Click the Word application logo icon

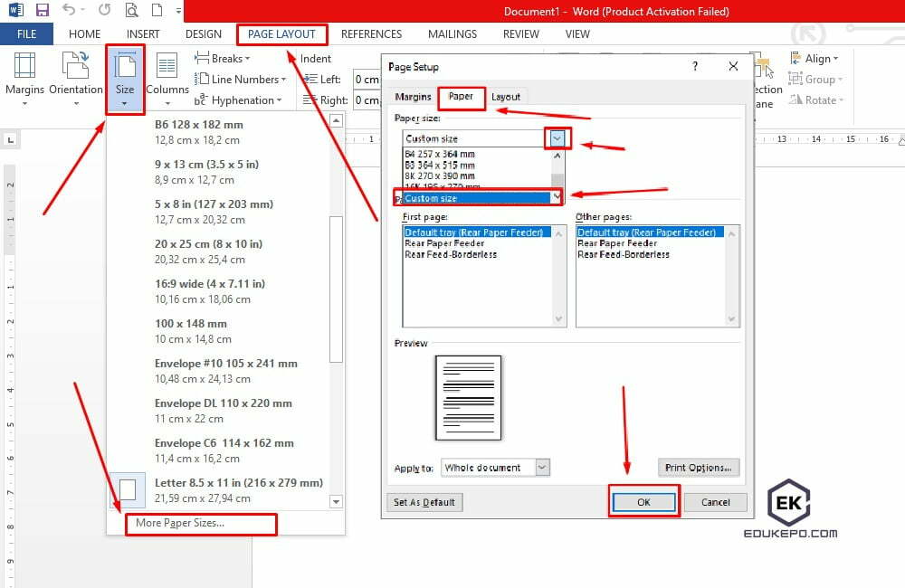tap(16, 10)
